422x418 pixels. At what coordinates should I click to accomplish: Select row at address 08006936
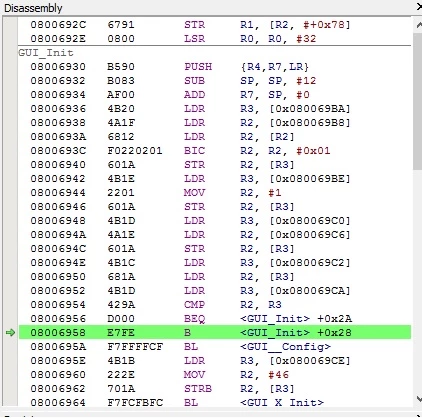point(215,109)
